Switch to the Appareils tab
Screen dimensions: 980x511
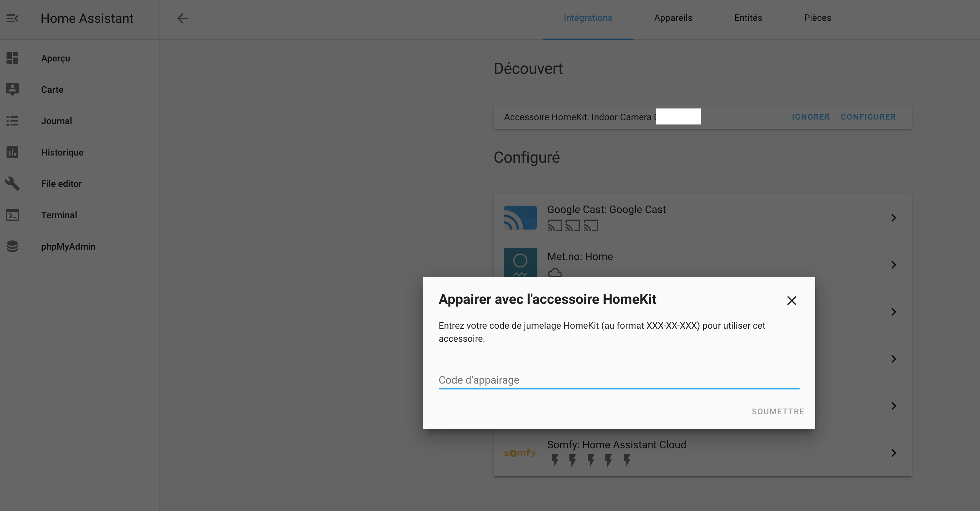[x=673, y=18]
